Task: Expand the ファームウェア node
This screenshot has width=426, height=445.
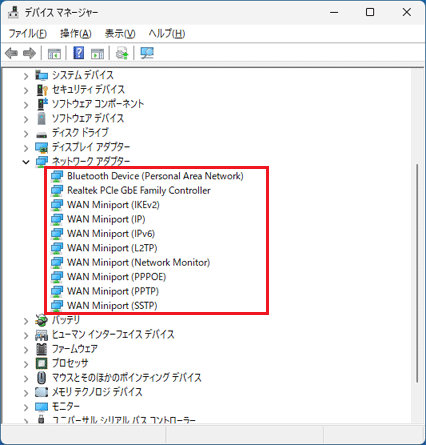Action: click(x=26, y=350)
